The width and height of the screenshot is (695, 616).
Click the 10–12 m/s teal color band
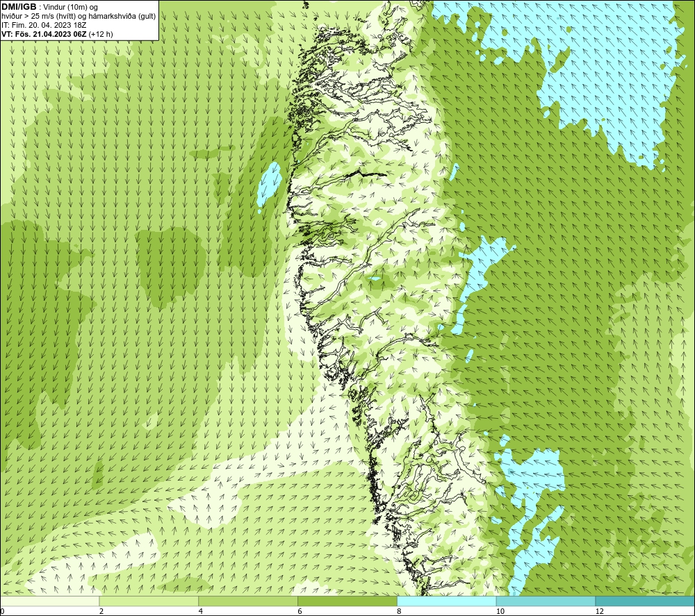coord(546,601)
